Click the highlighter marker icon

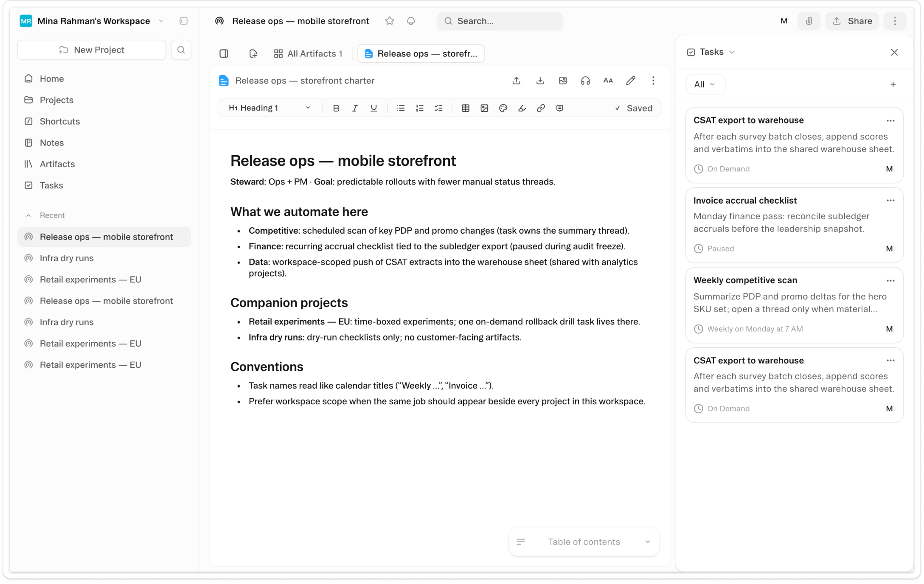click(522, 108)
